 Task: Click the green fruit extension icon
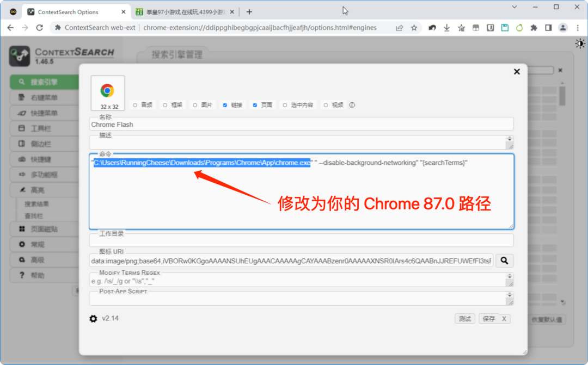point(519,28)
